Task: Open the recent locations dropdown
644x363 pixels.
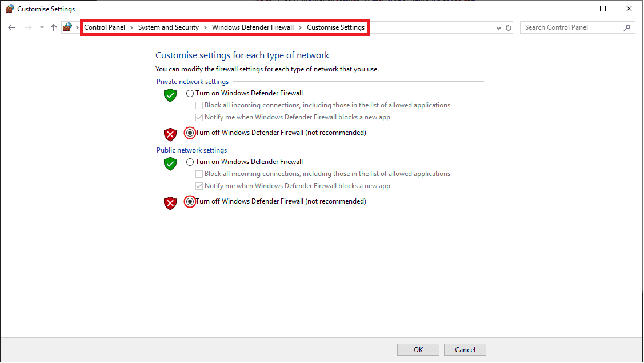Action: pyautogui.click(x=41, y=27)
